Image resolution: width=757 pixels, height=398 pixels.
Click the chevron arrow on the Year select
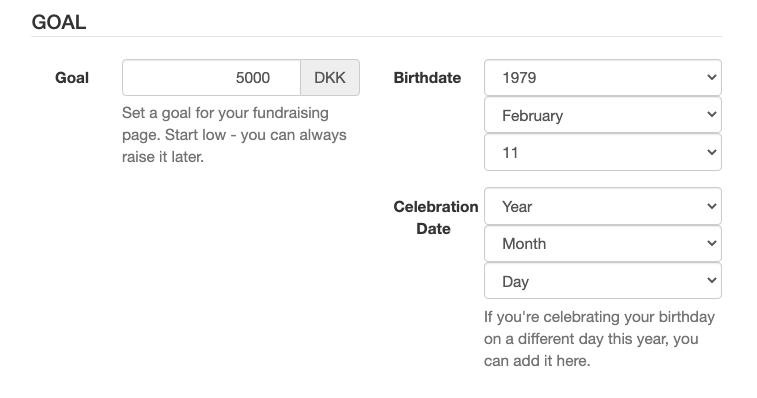(712, 206)
